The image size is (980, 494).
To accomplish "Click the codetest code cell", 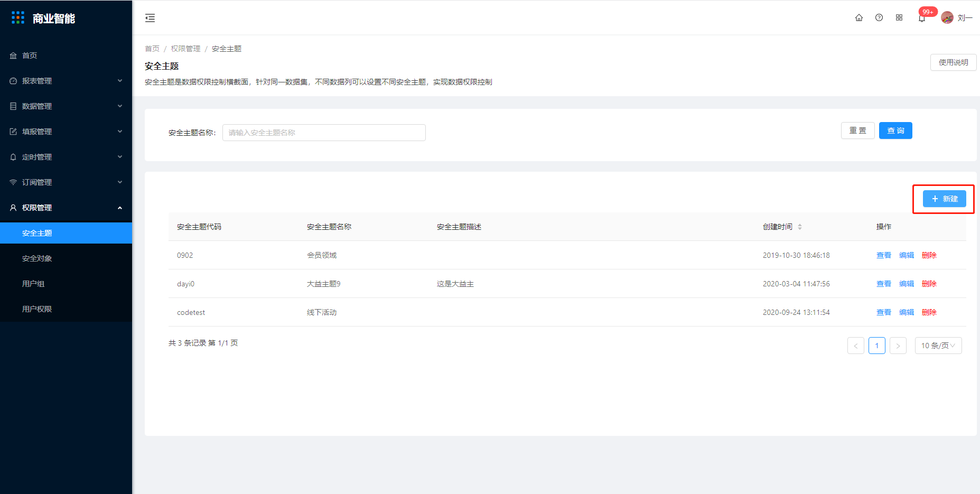I will (x=191, y=312).
